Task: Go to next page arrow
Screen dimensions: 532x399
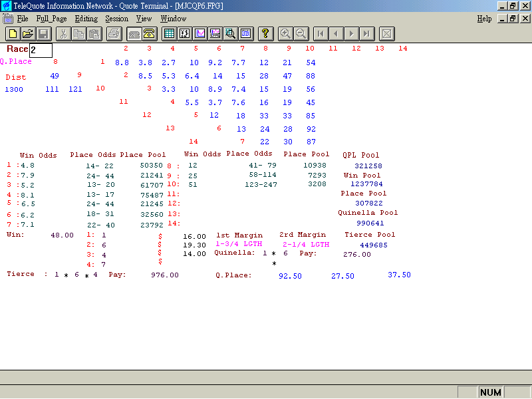Action: (351, 34)
